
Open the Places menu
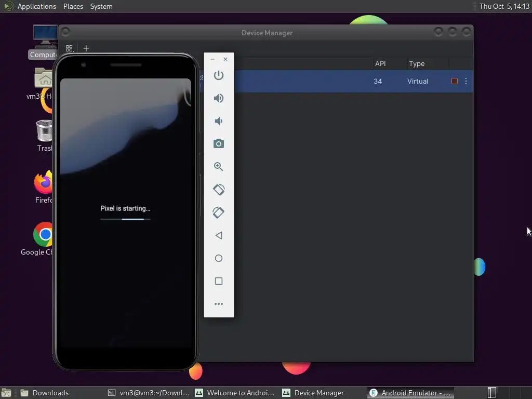(73, 6)
